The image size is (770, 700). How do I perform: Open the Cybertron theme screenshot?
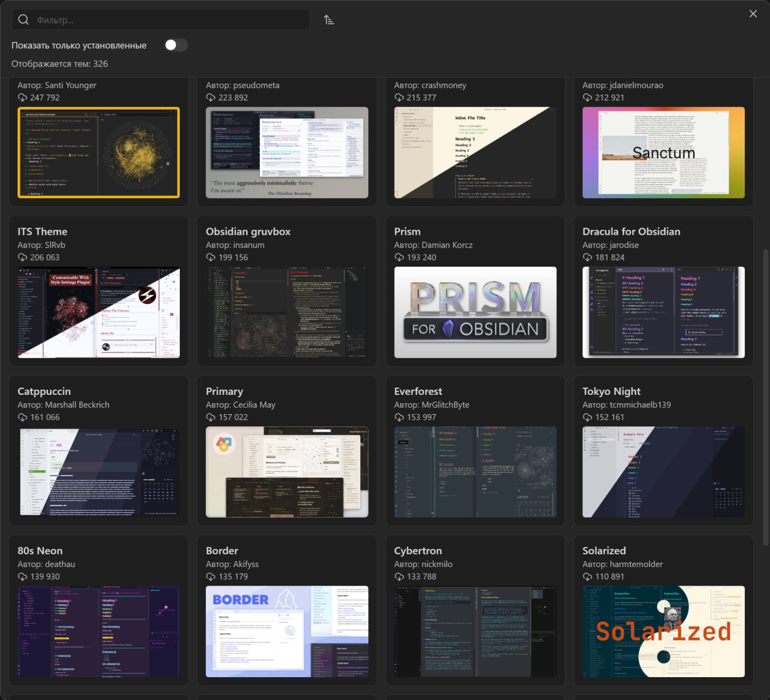[x=475, y=631]
